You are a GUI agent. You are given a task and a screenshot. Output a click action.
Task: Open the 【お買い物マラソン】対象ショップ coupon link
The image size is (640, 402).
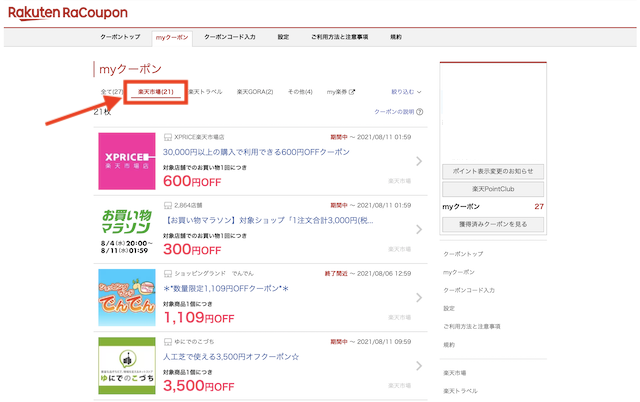(x=268, y=220)
